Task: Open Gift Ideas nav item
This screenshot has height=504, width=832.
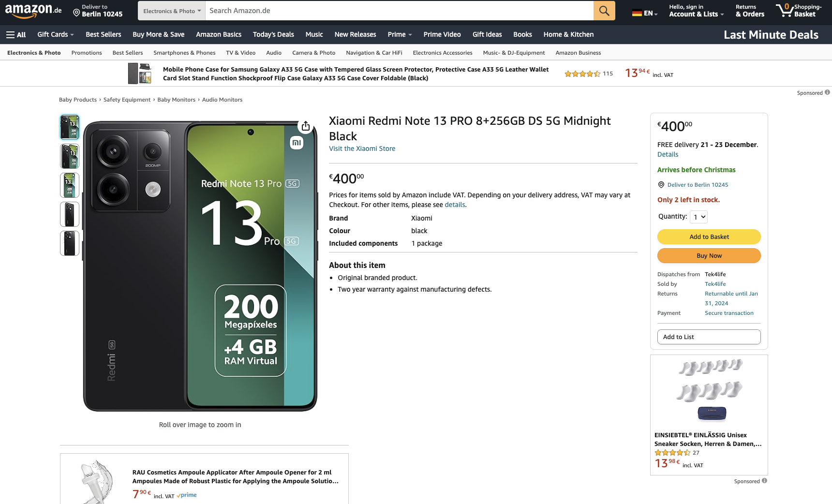Action: pyautogui.click(x=487, y=35)
